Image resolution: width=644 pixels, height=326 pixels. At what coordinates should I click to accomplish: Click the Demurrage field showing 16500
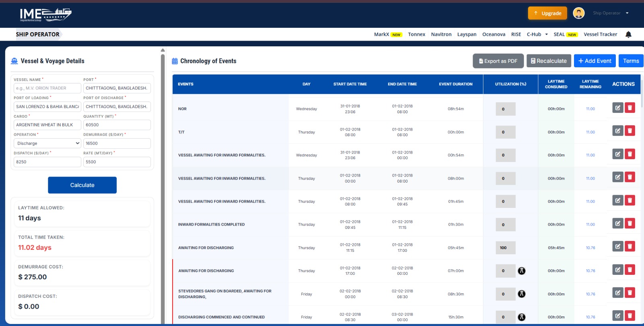pos(117,143)
